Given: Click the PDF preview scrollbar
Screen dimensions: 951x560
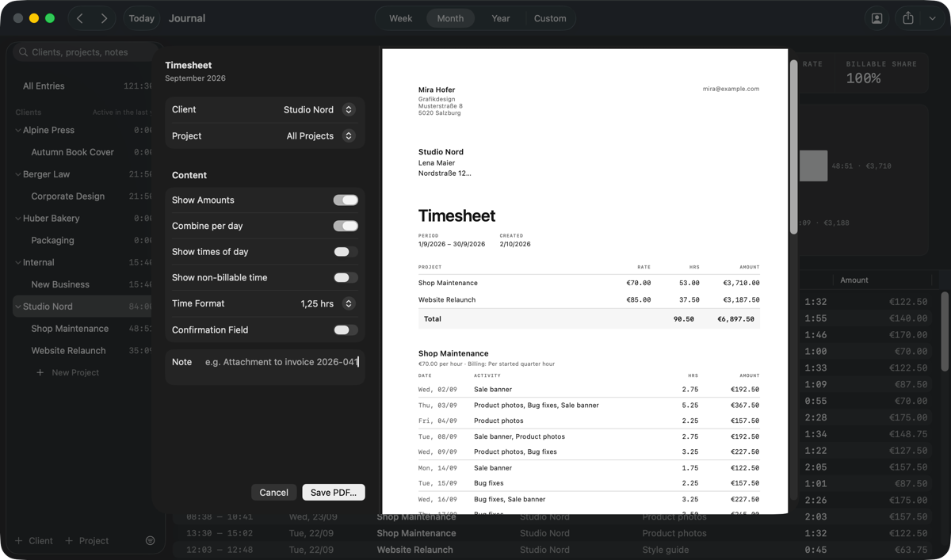Looking at the screenshot, I should [x=793, y=147].
